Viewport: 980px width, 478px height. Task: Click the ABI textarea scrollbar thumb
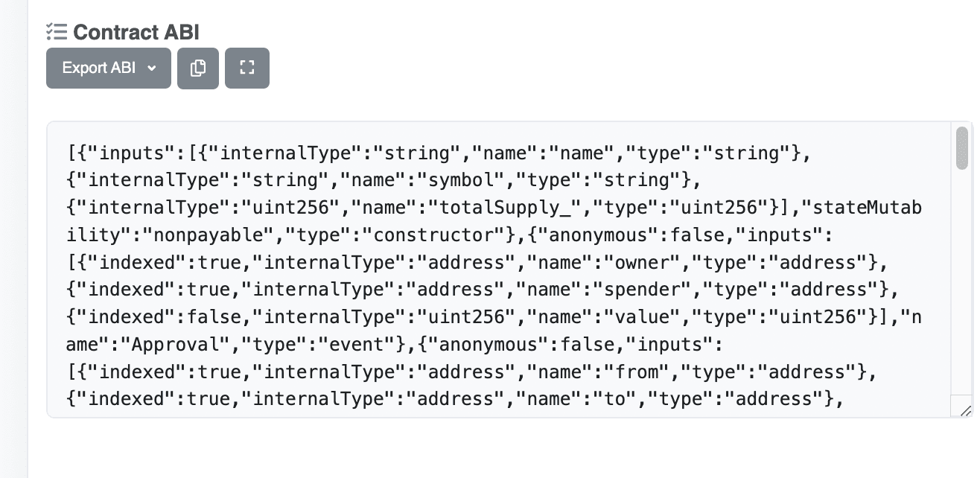click(961, 147)
